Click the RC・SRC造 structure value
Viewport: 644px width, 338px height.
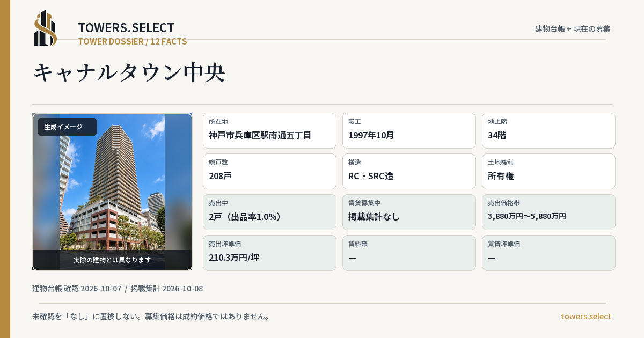pos(371,176)
